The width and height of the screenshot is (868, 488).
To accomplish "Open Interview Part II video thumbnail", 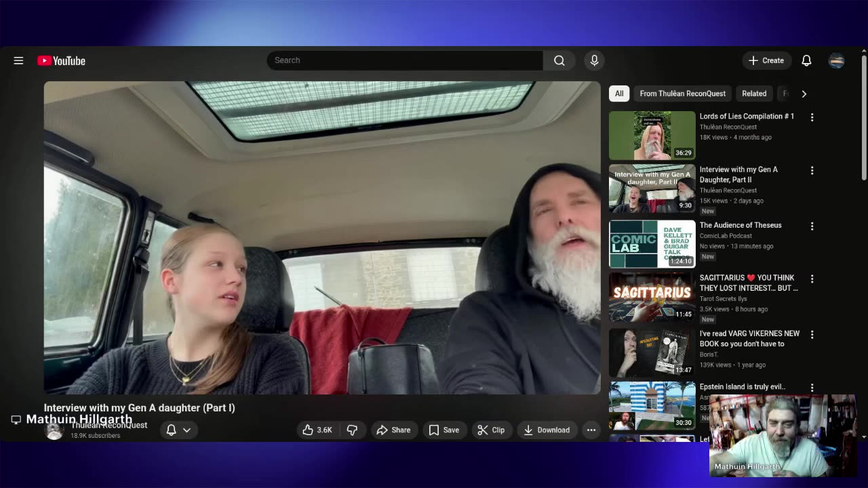I will [652, 188].
